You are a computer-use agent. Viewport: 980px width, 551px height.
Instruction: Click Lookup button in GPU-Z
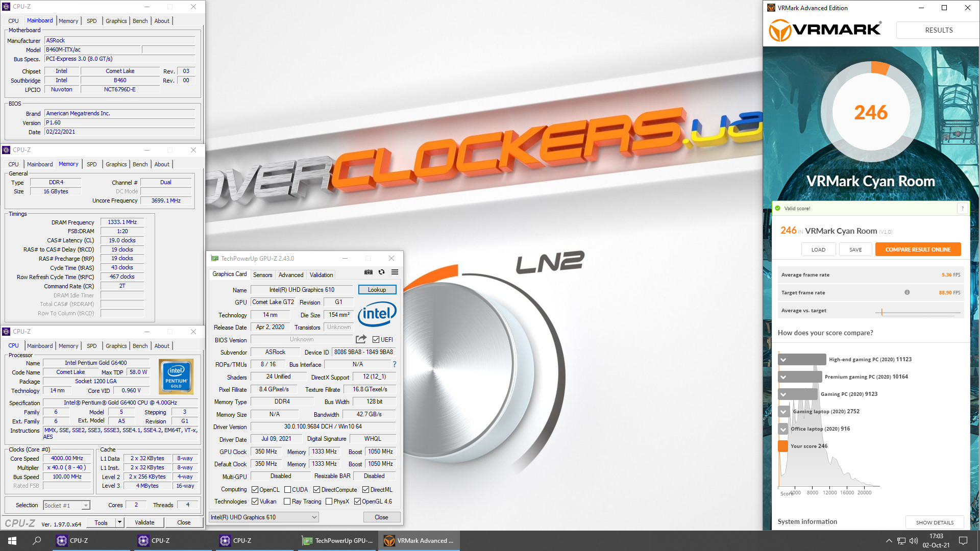[377, 290]
